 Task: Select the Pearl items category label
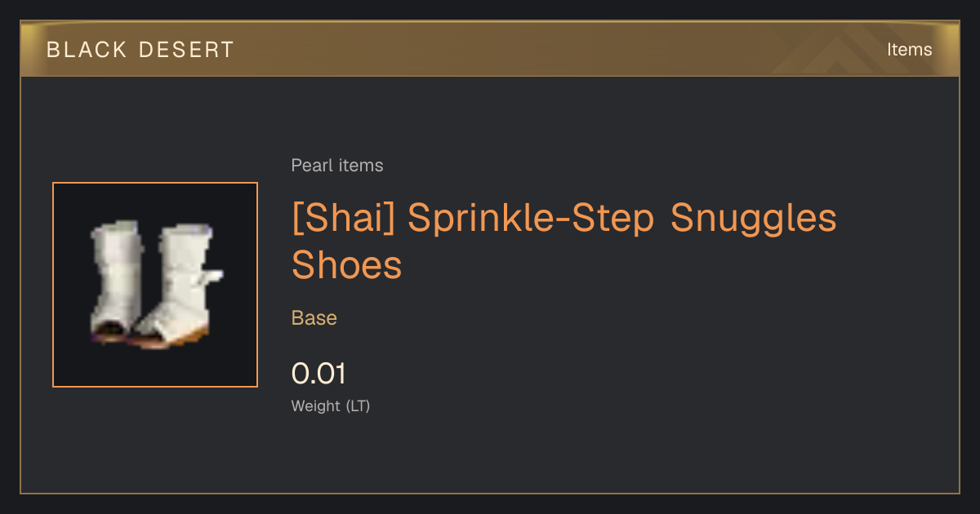coord(337,166)
